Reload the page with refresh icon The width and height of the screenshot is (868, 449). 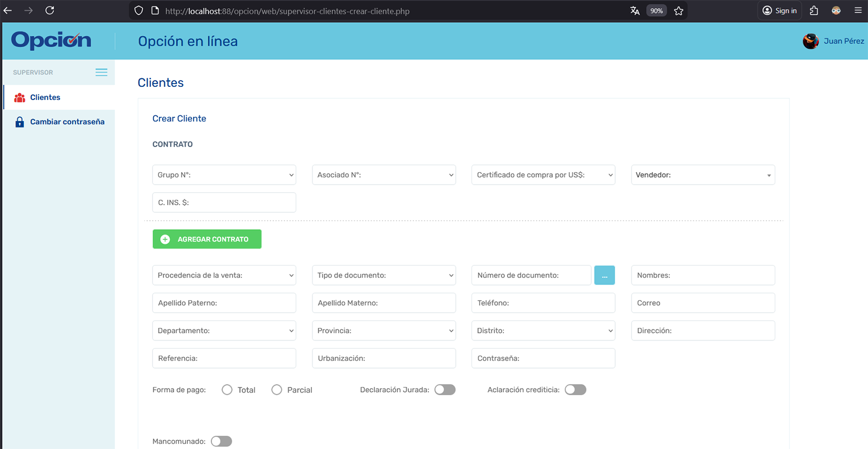pos(50,10)
